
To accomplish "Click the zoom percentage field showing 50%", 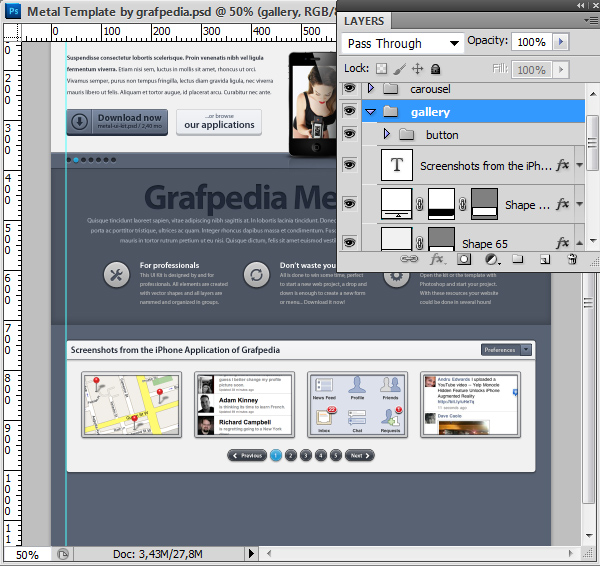I will [27, 554].
